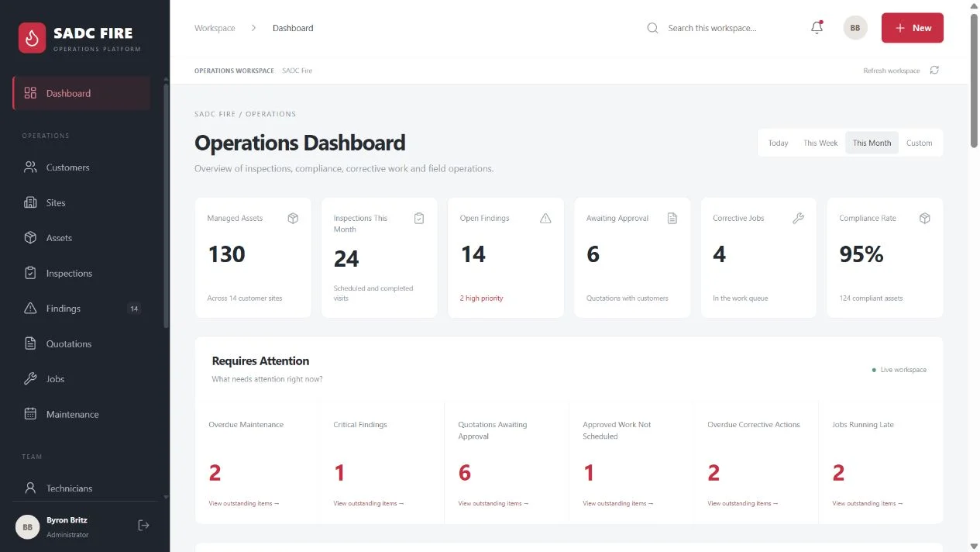Click the refresh workspace arrows icon
The height and width of the screenshot is (552, 980).
tap(934, 71)
